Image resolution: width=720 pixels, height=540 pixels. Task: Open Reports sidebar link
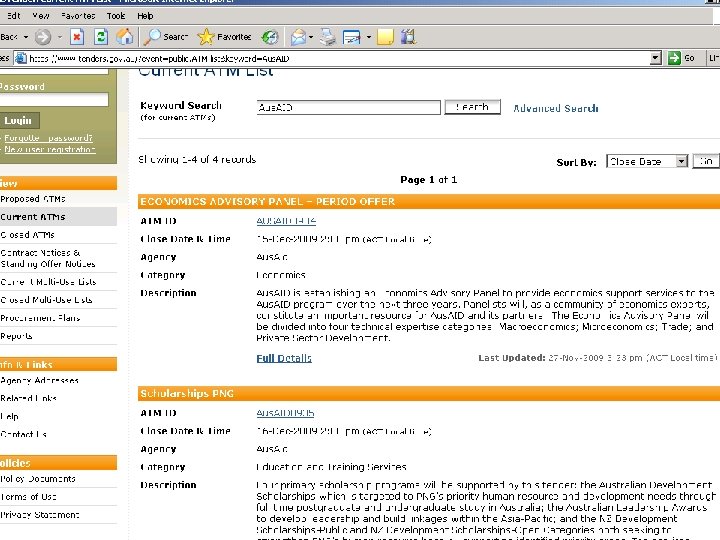pyautogui.click(x=16, y=336)
